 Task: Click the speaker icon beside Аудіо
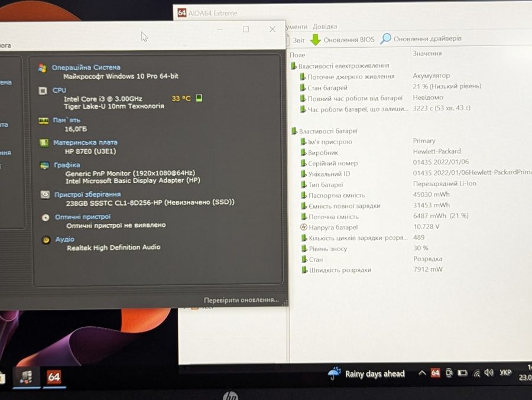[x=46, y=240]
